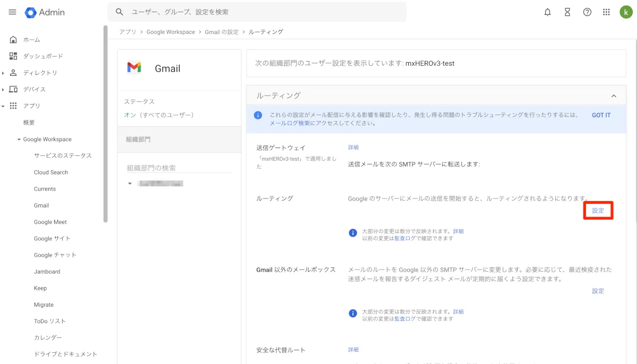
Task: Open the hourglass tasks icon
Action: click(x=567, y=12)
